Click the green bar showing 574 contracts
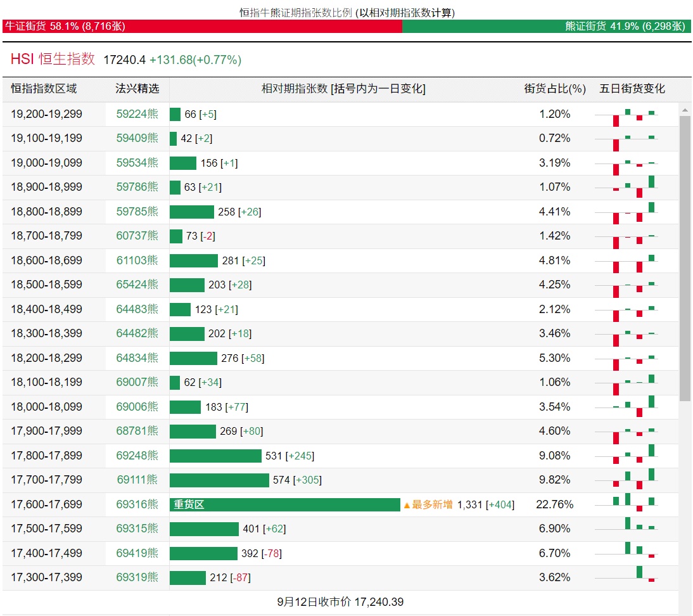 point(219,480)
